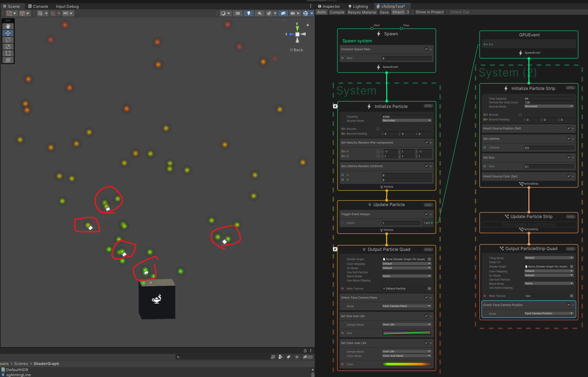This screenshot has width=588, height=377.
Task: Open Blend Mode dropdown in Output Particle Quad
Action: tap(406, 276)
